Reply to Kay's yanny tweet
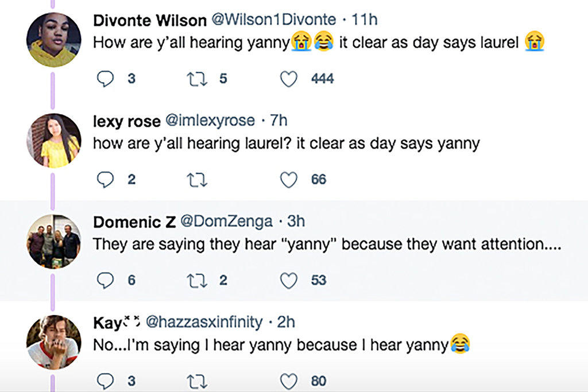The image size is (588, 392). [x=105, y=381]
